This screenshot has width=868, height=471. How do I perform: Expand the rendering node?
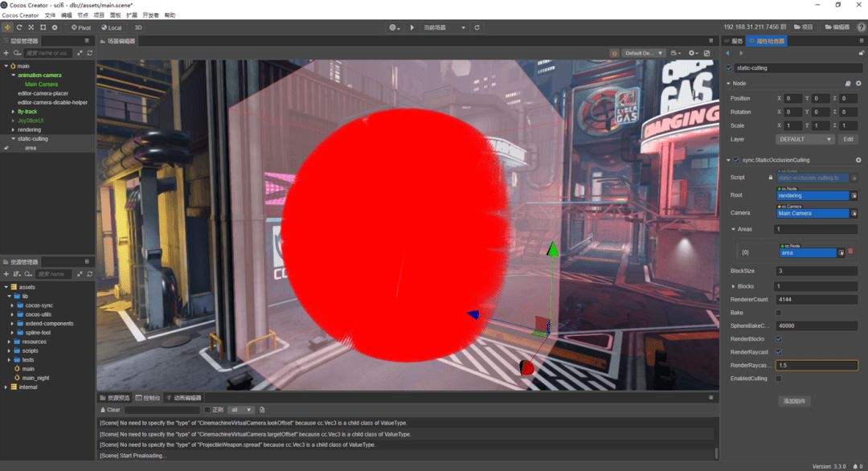pos(14,130)
